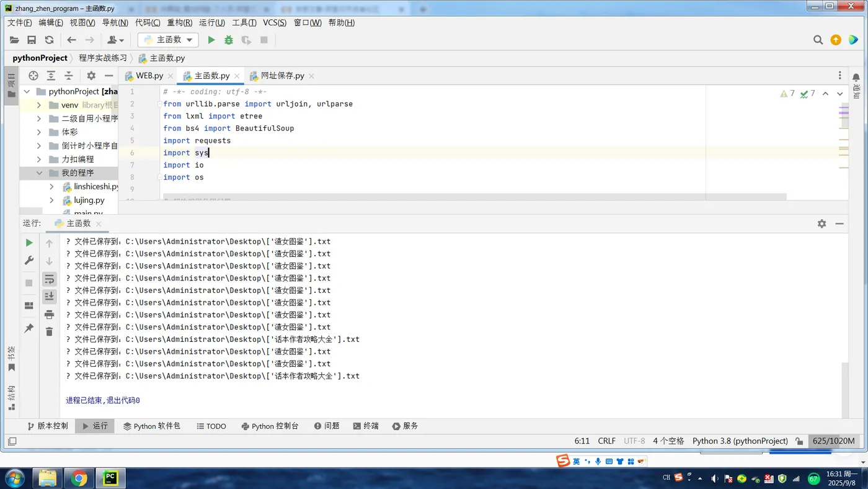Open Search Everywhere magnifier icon
This screenshot has width=868, height=489.
click(818, 40)
